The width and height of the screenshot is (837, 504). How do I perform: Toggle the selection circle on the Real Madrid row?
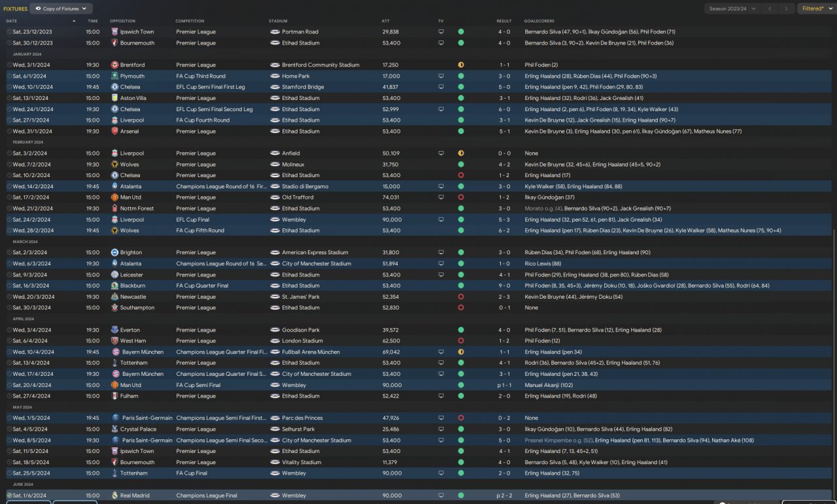(x=9, y=496)
